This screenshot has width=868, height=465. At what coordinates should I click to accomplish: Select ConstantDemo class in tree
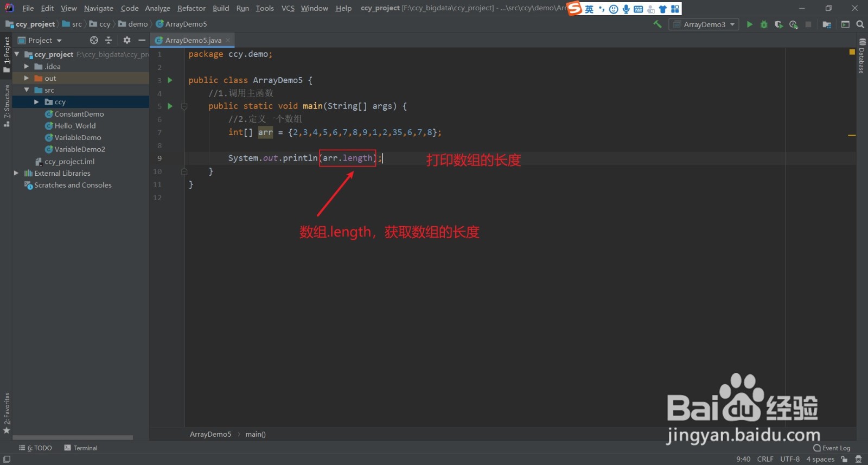coord(79,114)
